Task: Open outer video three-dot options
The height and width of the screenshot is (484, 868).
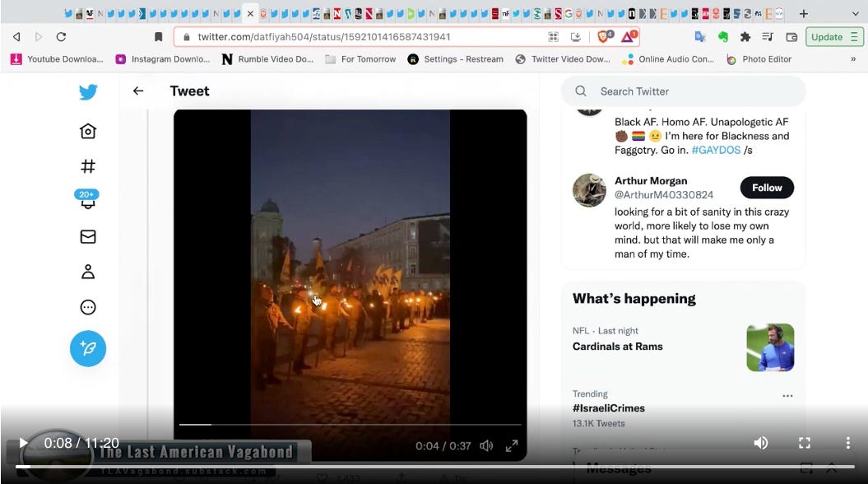Action: [847, 443]
